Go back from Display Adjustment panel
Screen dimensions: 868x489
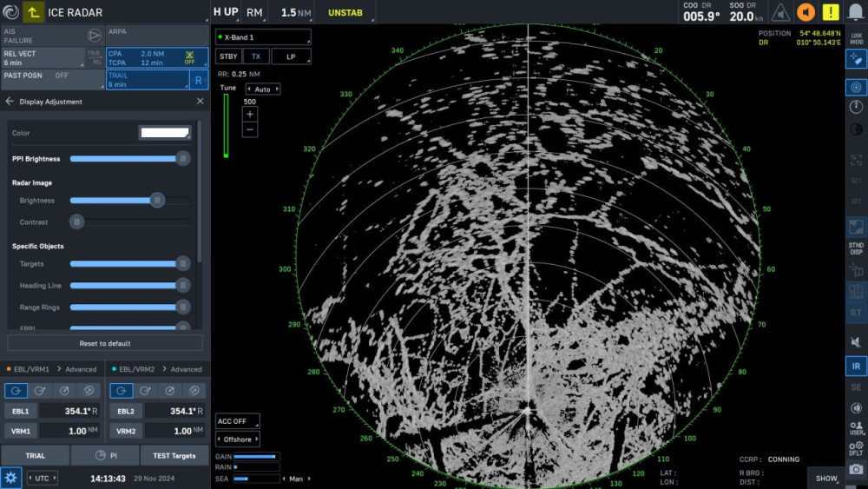tap(10, 102)
